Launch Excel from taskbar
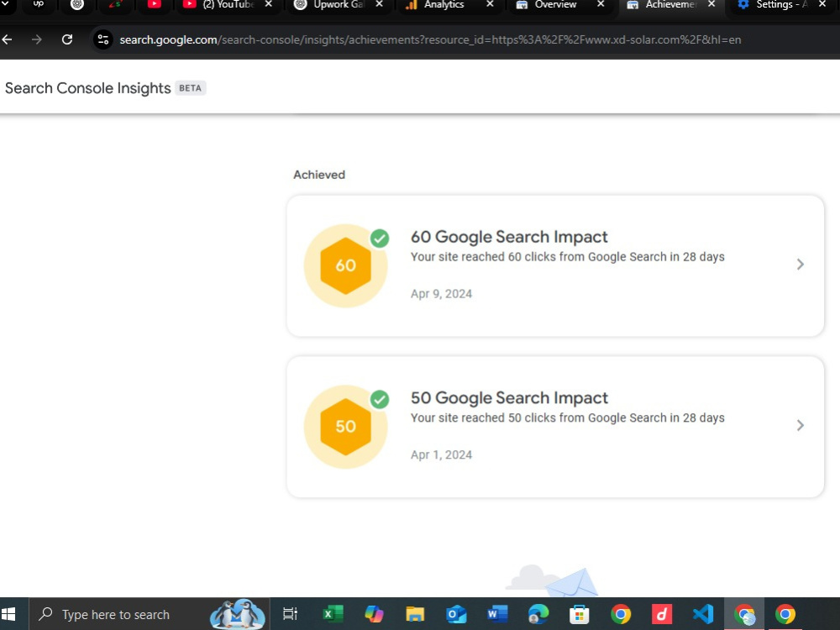Viewport: 840px width, 630px height. [333, 614]
